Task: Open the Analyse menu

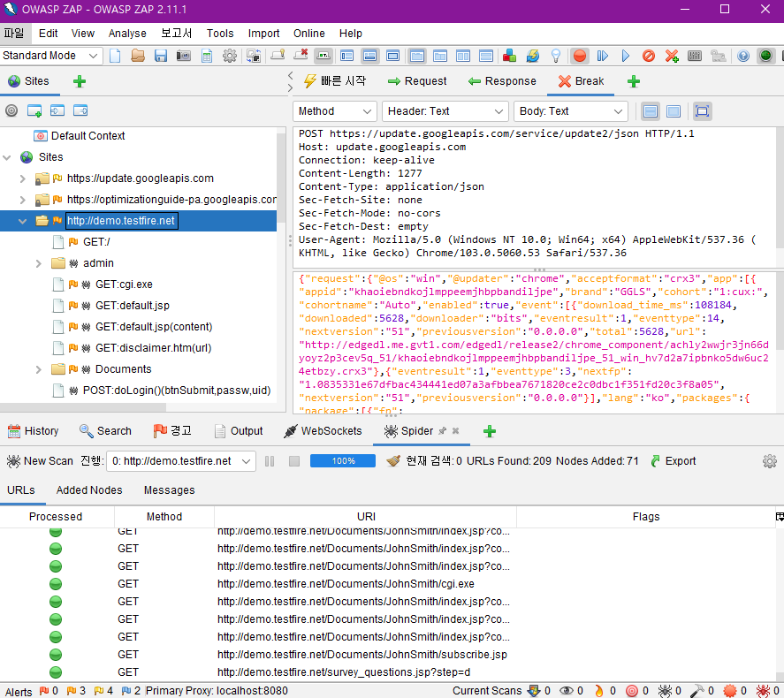Action: (x=127, y=34)
